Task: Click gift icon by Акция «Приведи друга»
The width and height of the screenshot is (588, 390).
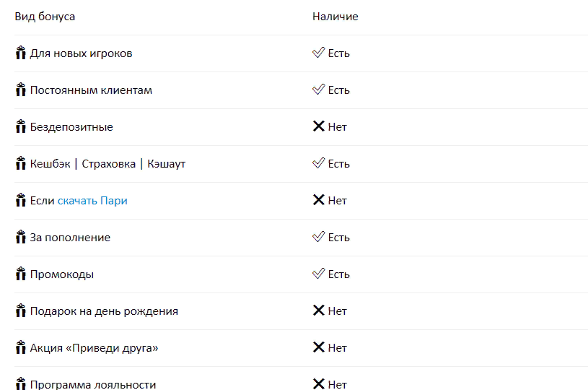Action: click(x=21, y=347)
